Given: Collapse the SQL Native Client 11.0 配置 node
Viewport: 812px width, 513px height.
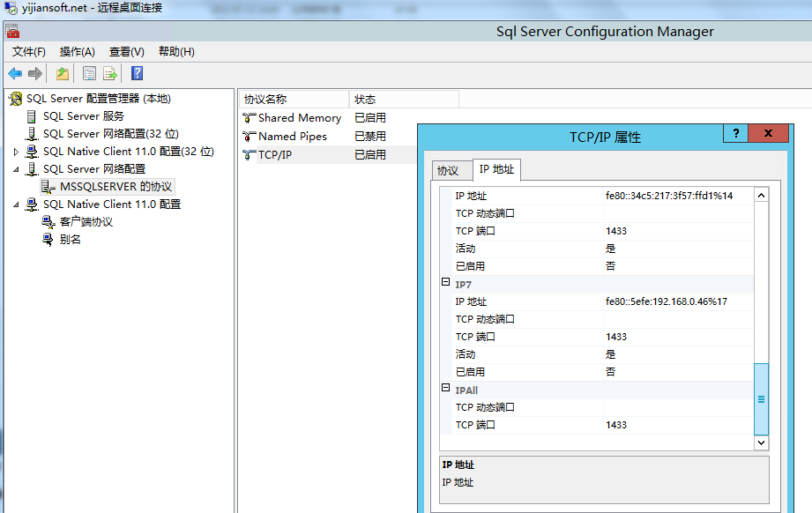Looking at the screenshot, I should click(16, 204).
